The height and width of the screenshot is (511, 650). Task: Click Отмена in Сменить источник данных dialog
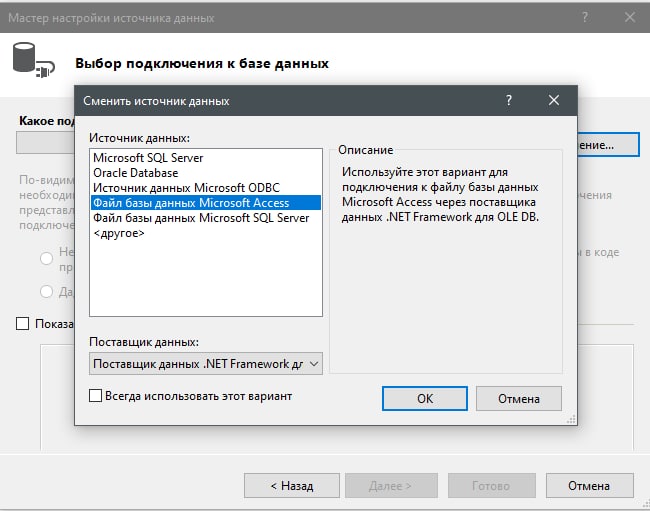point(519,399)
